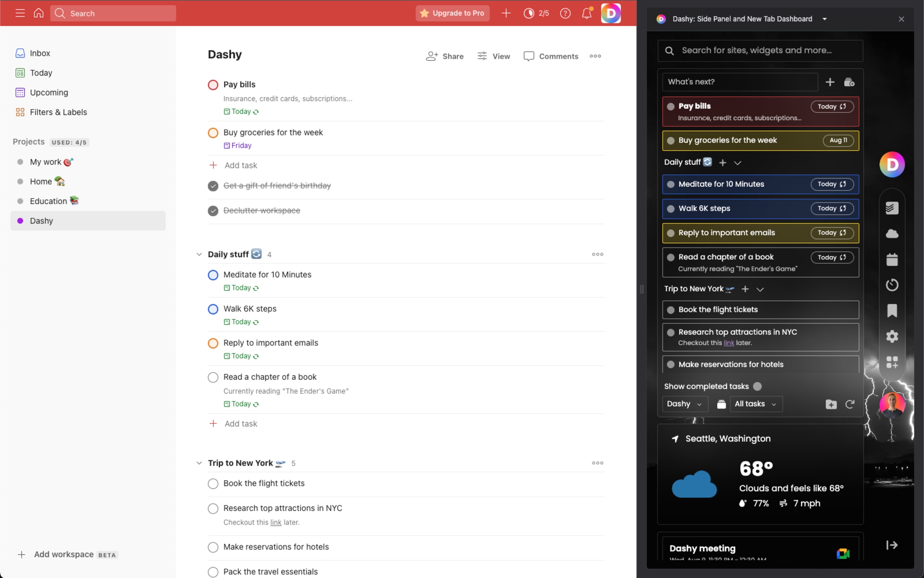
Task: Click the project settings icon beside What's next
Action: pos(849,82)
